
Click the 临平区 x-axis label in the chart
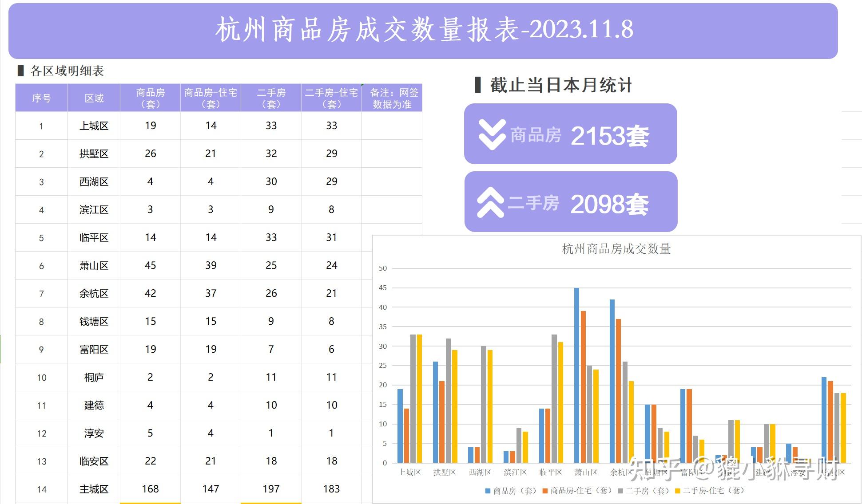click(x=551, y=472)
